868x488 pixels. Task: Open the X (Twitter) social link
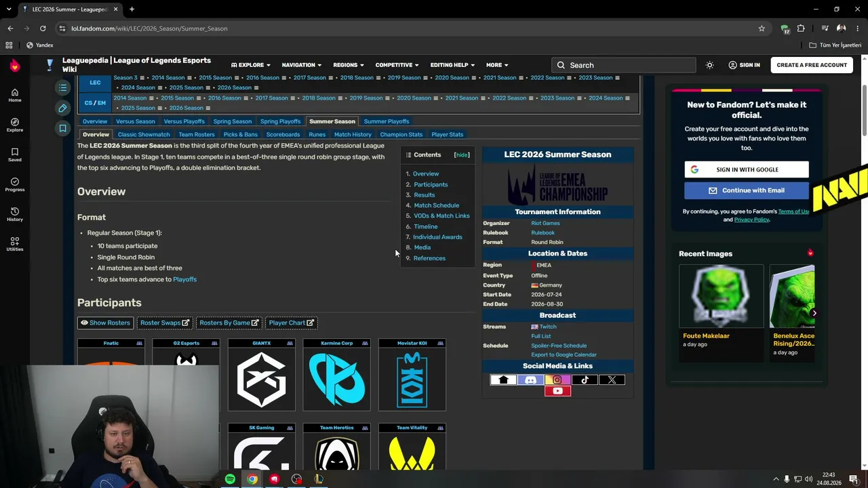pyautogui.click(x=612, y=380)
